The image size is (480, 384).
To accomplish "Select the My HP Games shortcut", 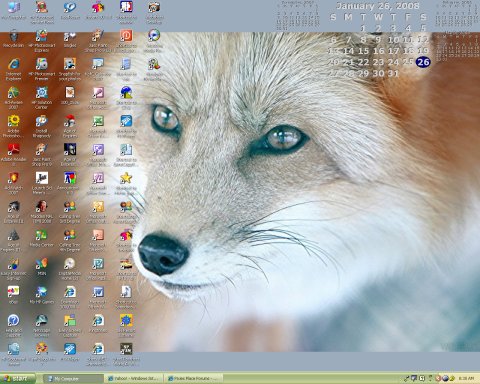I will 42,295.
